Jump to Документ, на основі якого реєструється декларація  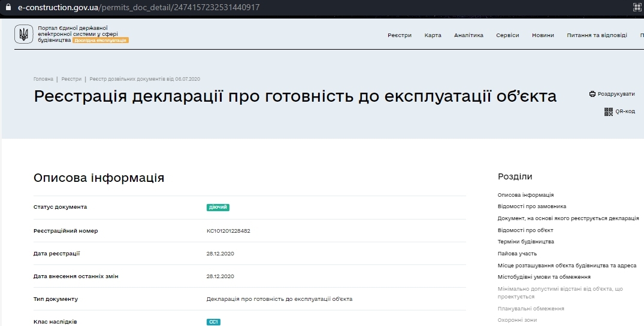(568, 218)
